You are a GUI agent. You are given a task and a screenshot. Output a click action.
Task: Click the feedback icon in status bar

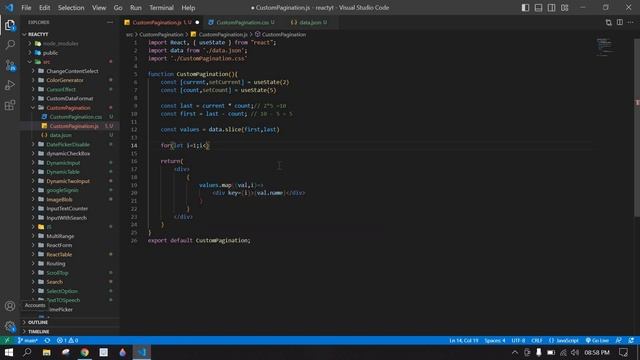[x=619, y=340]
